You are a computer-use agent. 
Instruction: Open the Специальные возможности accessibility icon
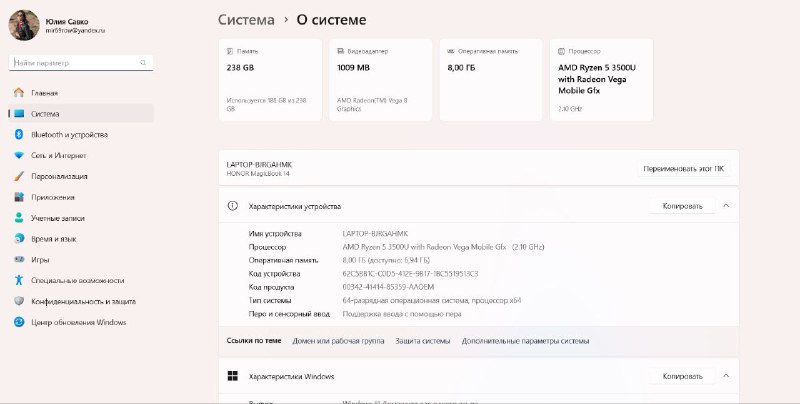click(19, 280)
